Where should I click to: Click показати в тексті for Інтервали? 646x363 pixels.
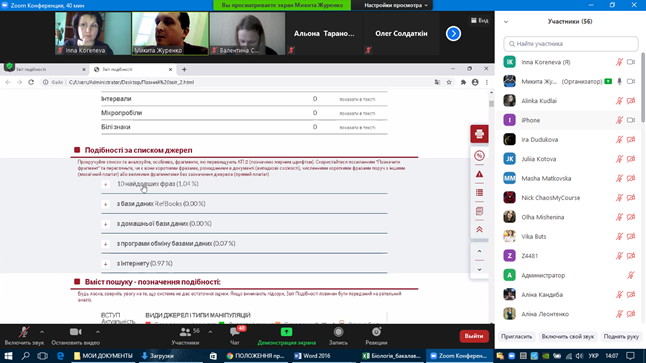[357, 99]
